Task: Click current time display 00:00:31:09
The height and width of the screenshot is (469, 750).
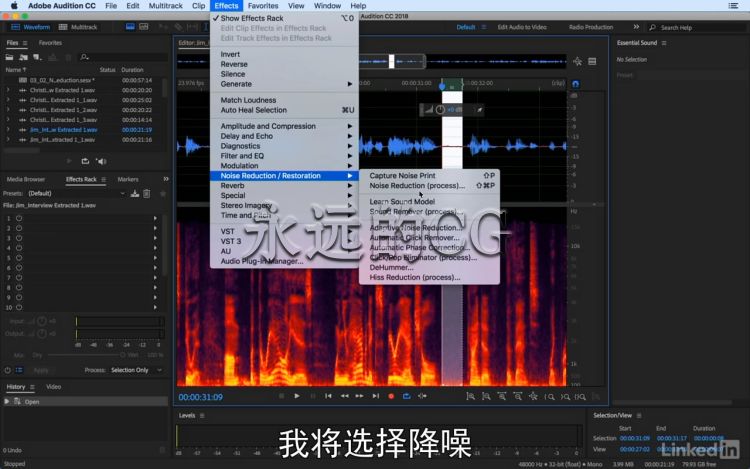Action: (x=200, y=397)
